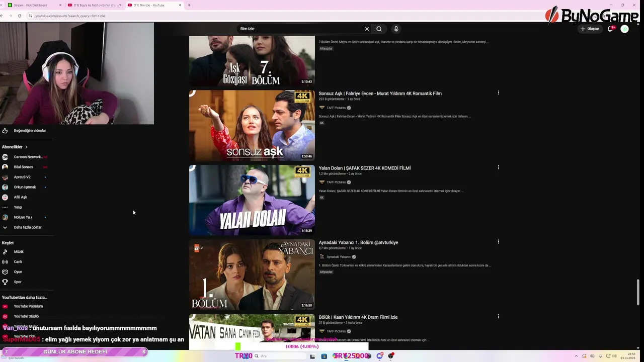Open Bölük Kaan Yıldırım 4K Dram title
Image resolution: width=644 pixels, height=362 pixels.
point(358,317)
